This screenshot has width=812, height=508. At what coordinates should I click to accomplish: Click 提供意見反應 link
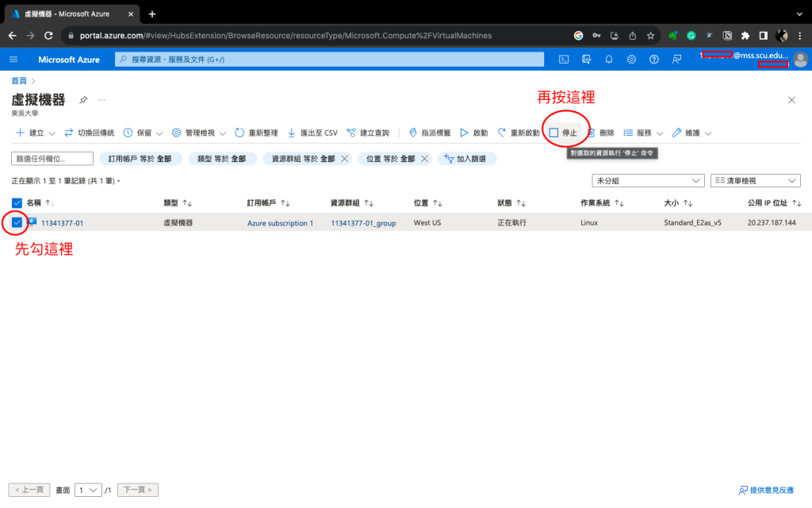click(767, 490)
